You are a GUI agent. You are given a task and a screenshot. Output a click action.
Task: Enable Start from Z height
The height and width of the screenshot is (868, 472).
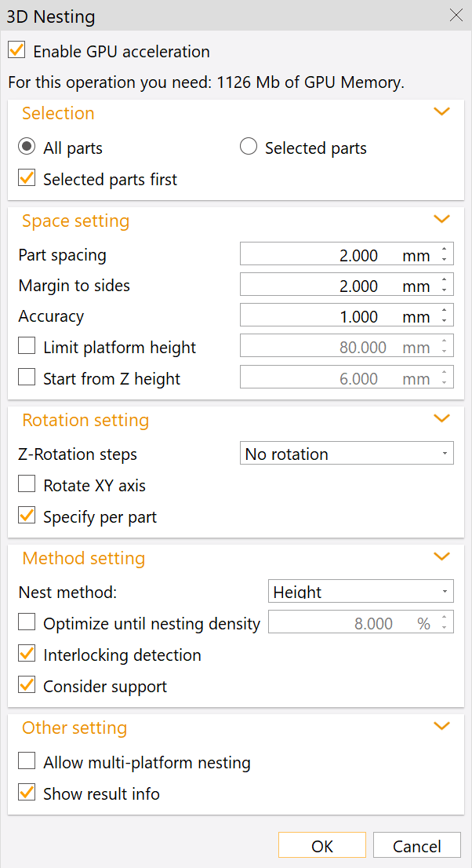click(27, 377)
